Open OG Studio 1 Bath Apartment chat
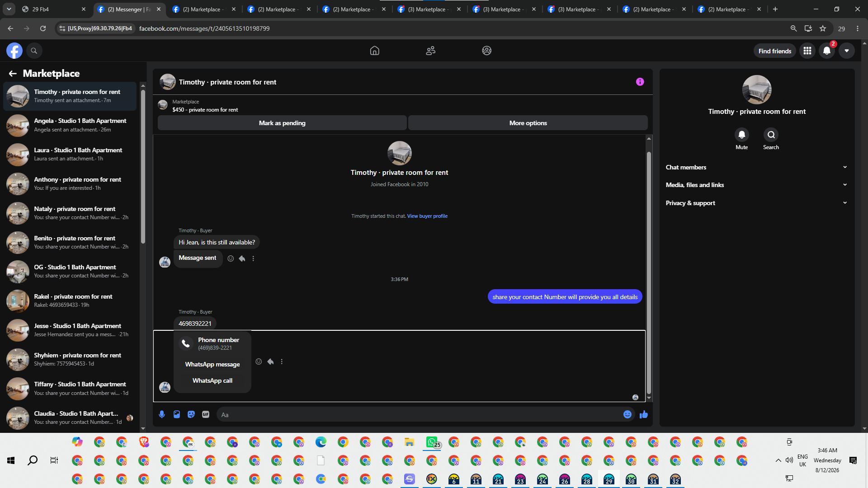This screenshot has height=488, width=868. click(70, 272)
